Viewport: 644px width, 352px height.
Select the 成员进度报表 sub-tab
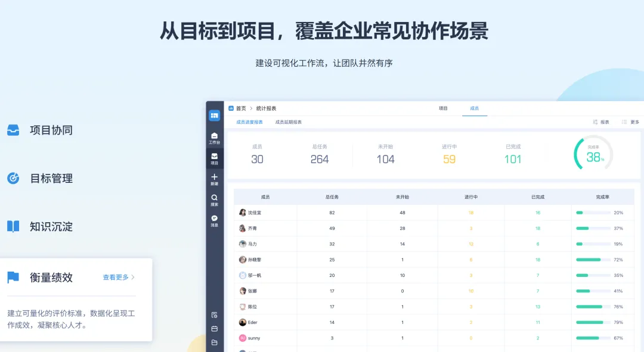click(x=249, y=122)
